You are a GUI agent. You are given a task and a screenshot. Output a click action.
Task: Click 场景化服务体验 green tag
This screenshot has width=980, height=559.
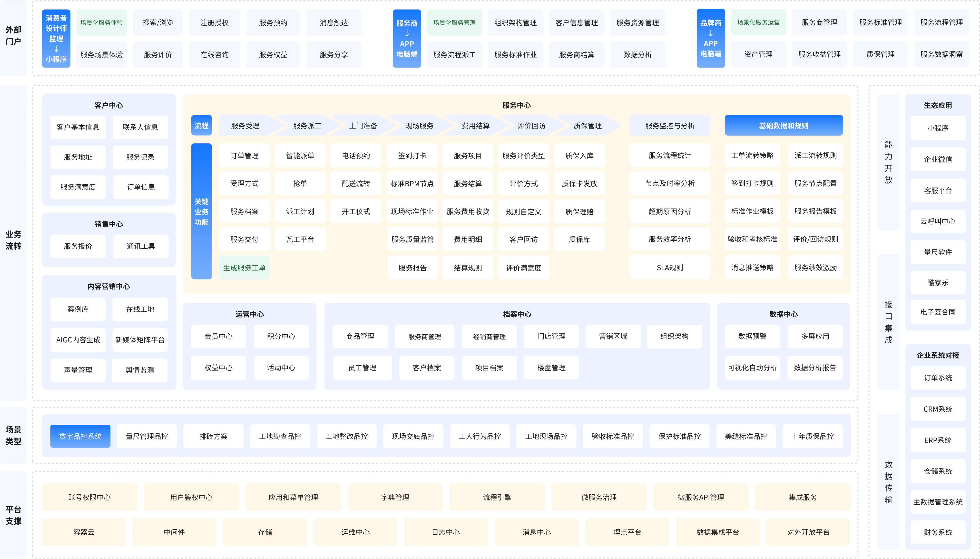tap(102, 23)
